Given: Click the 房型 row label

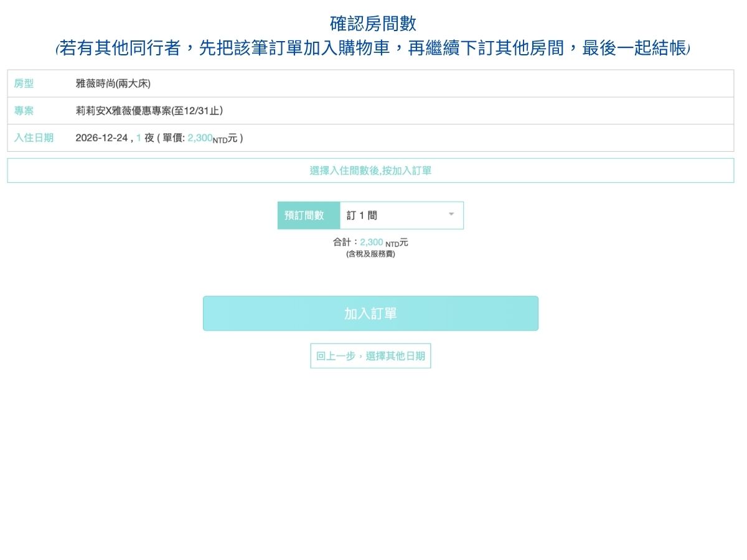Looking at the screenshot, I should point(24,83).
